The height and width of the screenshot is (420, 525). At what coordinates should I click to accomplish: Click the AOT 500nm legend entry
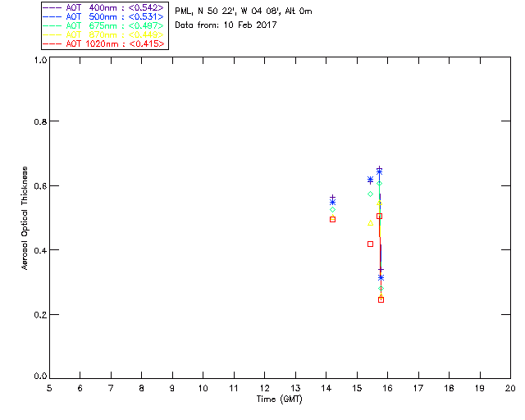[103, 16]
